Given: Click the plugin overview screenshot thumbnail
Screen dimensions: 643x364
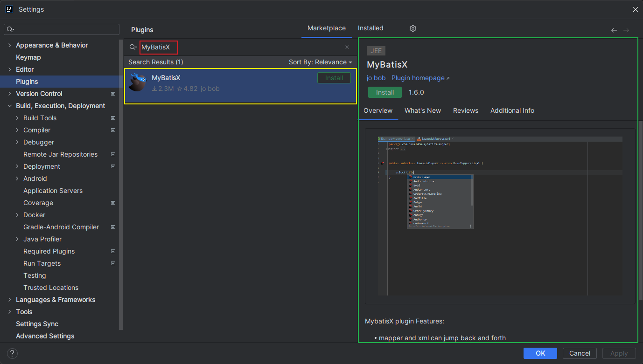Looking at the screenshot, I should [x=500, y=216].
